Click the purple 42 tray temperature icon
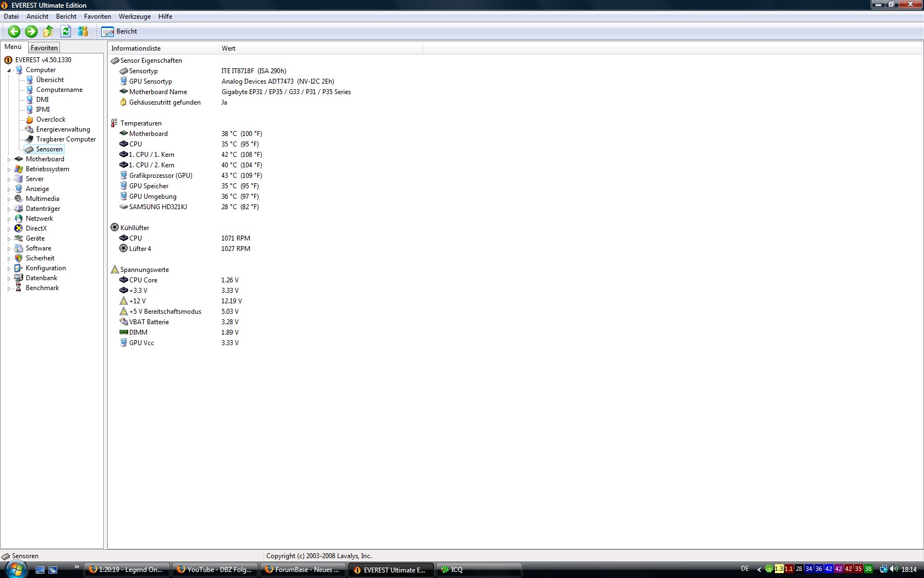 (x=838, y=569)
